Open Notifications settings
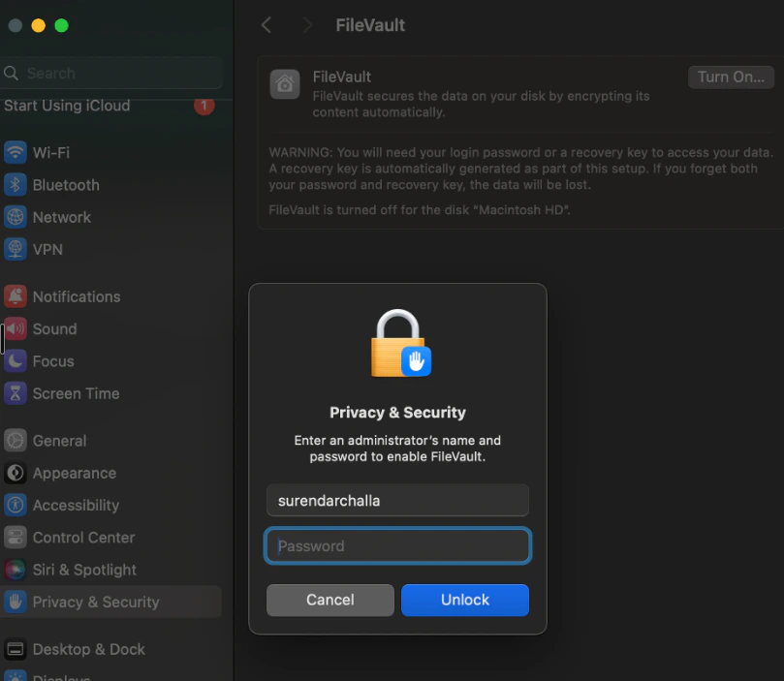The height and width of the screenshot is (681, 784). (x=111, y=296)
